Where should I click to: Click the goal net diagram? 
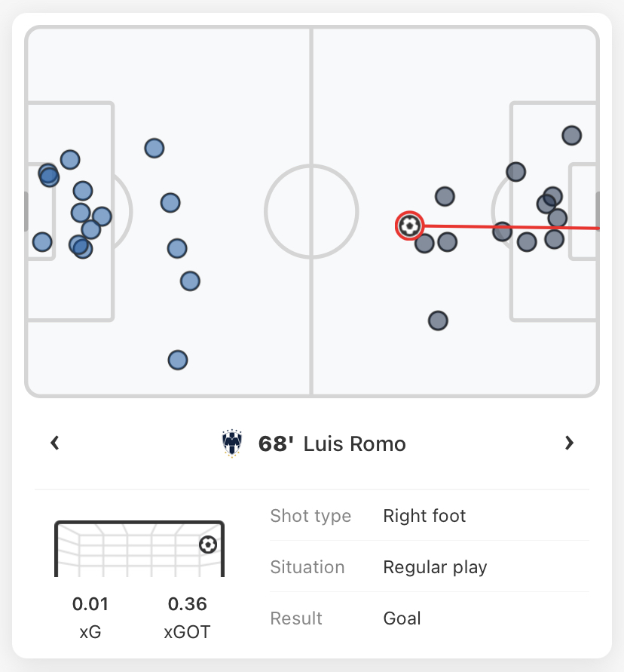(x=139, y=548)
